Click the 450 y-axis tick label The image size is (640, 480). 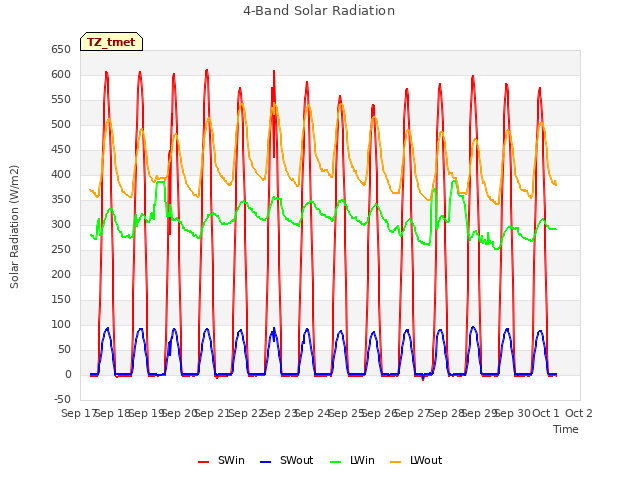click(x=61, y=149)
